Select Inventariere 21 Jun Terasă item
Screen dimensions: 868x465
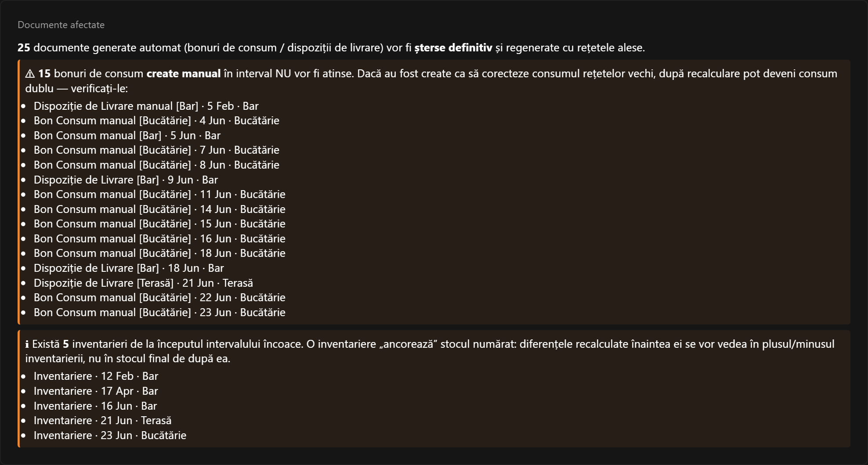(x=102, y=420)
